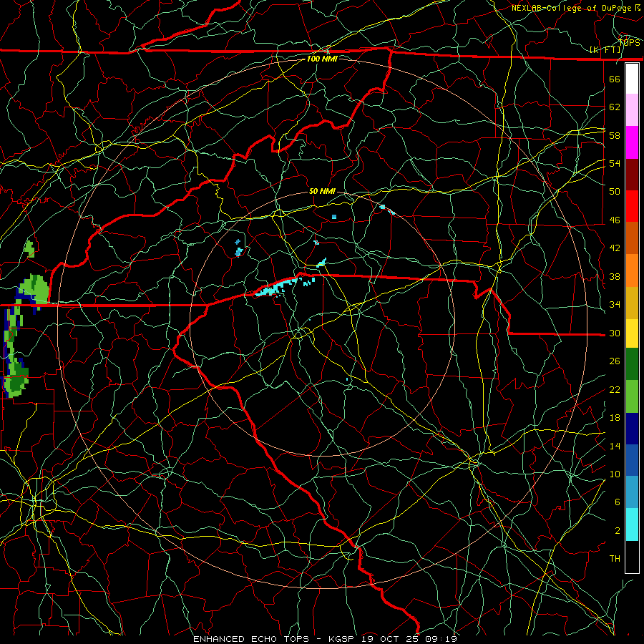Click the white swatch in the legend
The height and width of the screenshot is (644, 644).
coord(632,79)
